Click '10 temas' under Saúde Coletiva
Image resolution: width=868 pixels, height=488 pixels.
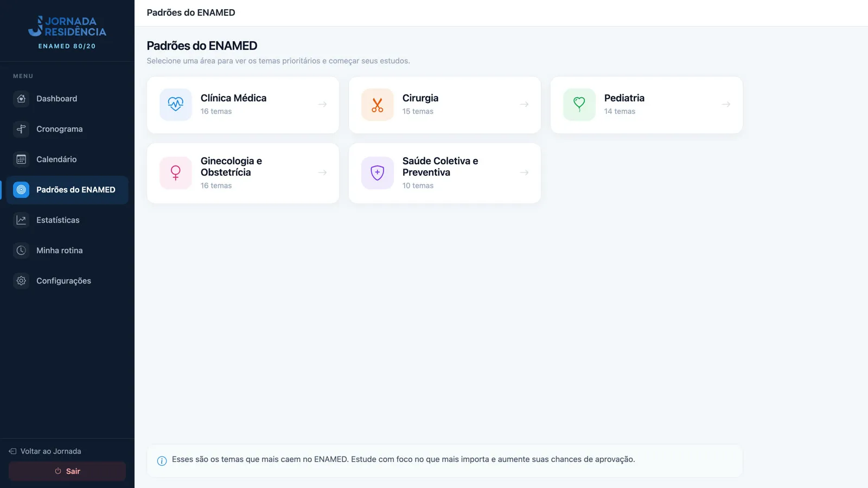[x=418, y=185]
